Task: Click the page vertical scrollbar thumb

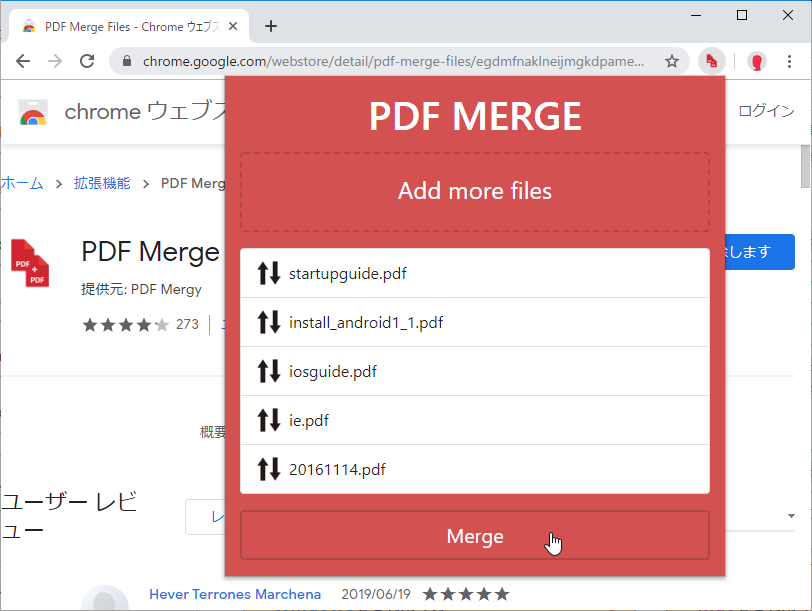Action: 806,167
